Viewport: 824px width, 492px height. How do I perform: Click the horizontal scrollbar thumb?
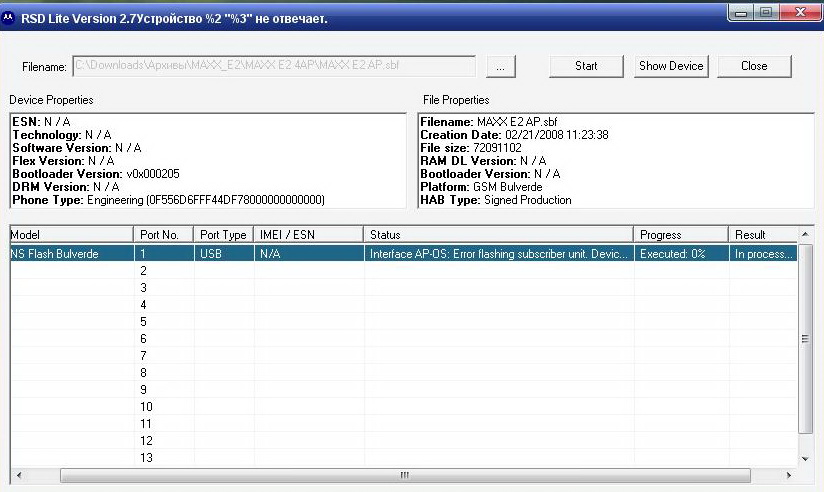point(405,475)
